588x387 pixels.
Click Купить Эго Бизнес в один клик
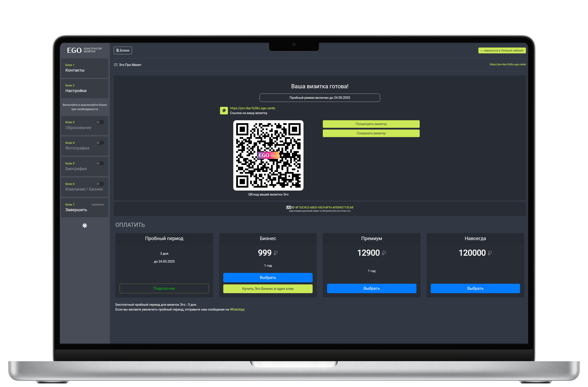268,288
